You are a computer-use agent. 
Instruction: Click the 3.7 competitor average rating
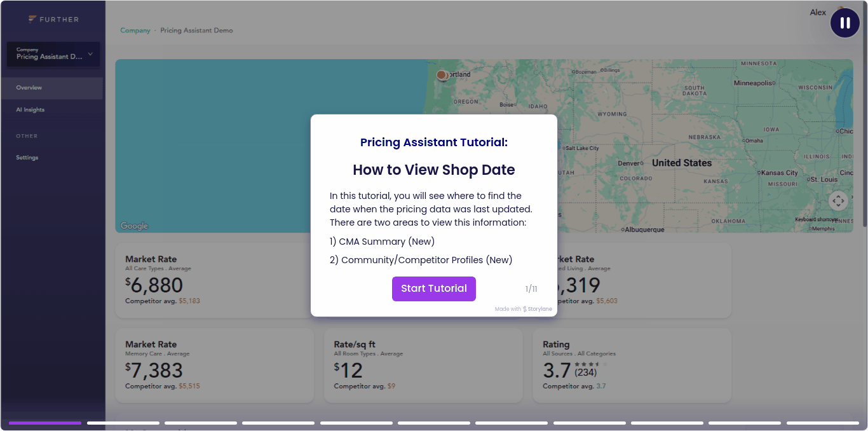[601, 386]
